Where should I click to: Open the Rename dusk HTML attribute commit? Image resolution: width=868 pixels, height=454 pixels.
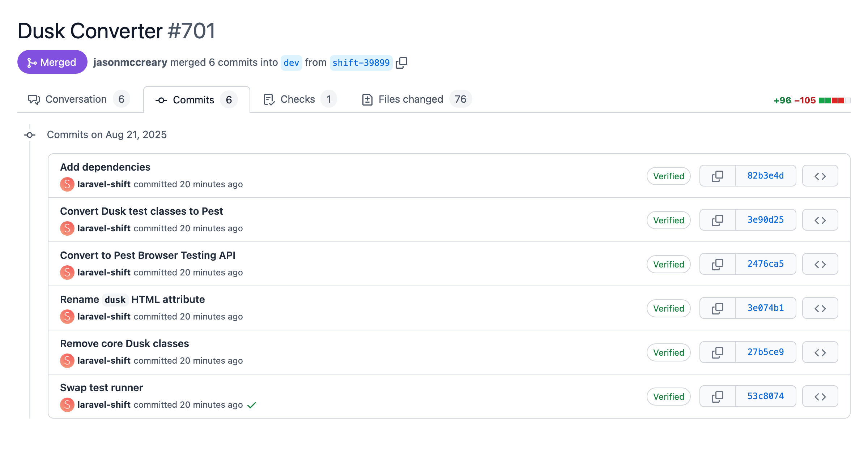click(x=132, y=299)
